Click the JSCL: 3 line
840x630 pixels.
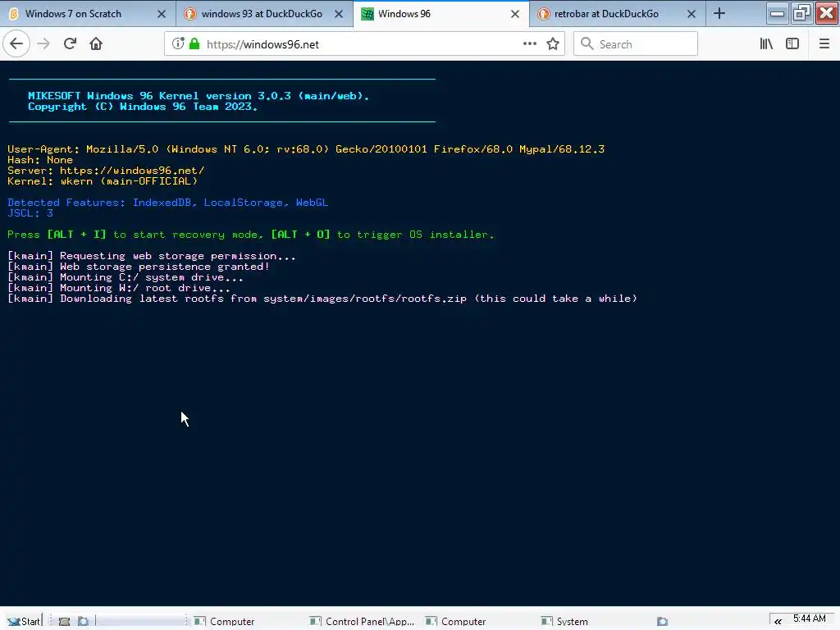(30, 213)
